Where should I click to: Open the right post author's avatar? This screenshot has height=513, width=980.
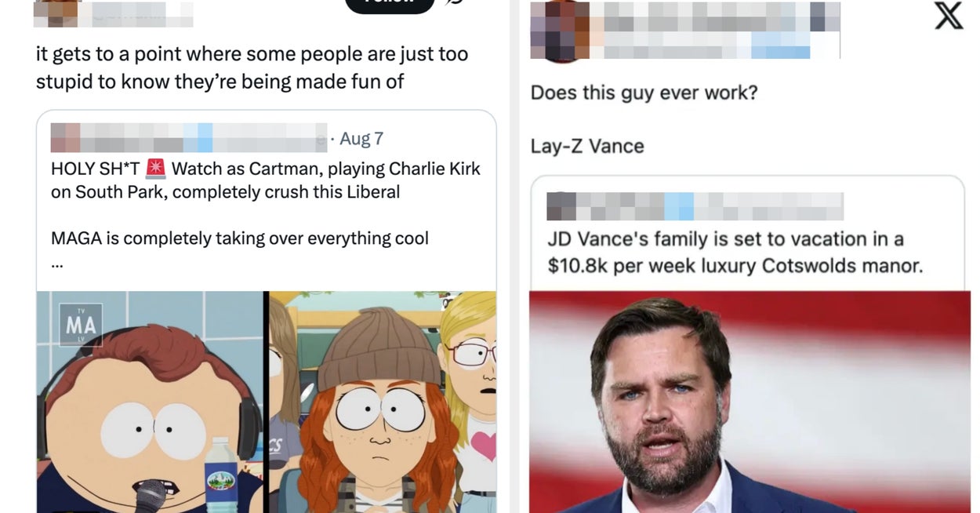click(558, 30)
